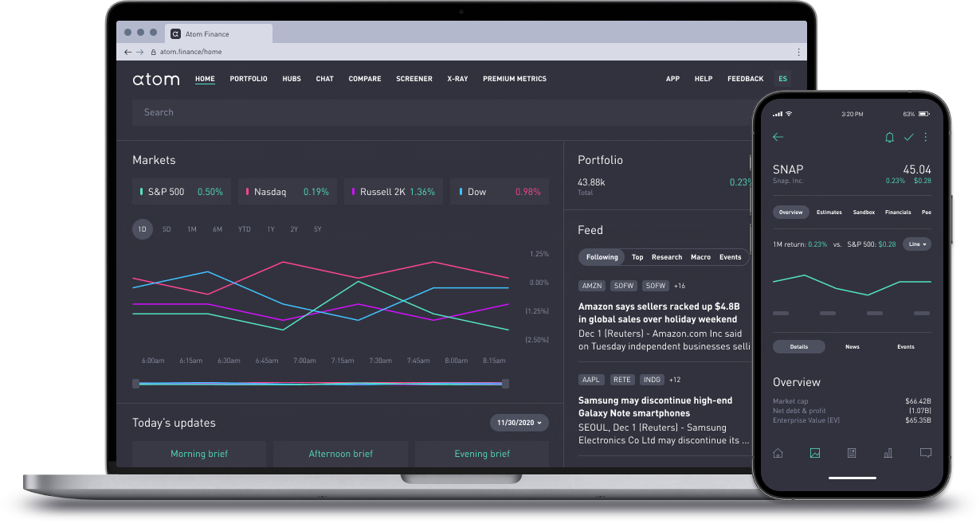The image size is (980, 523).
Task: Toggle the Nasdaq market series
Action: (x=288, y=192)
